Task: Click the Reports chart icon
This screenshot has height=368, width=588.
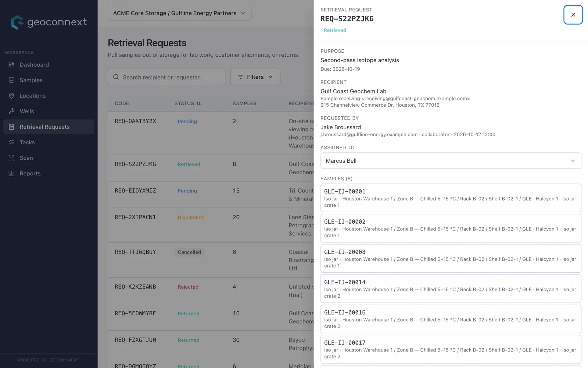Action: (11, 173)
